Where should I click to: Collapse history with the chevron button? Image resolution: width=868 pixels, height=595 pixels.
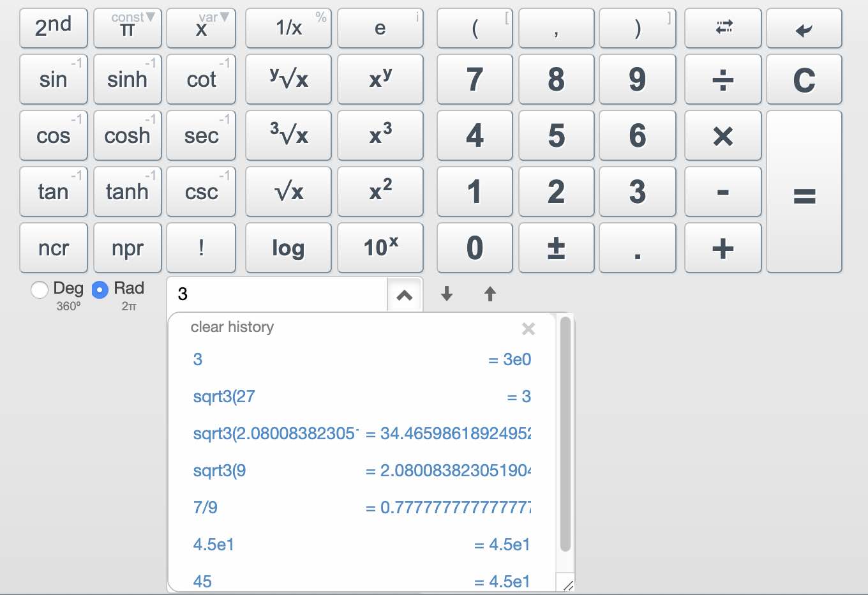[405, 295]
